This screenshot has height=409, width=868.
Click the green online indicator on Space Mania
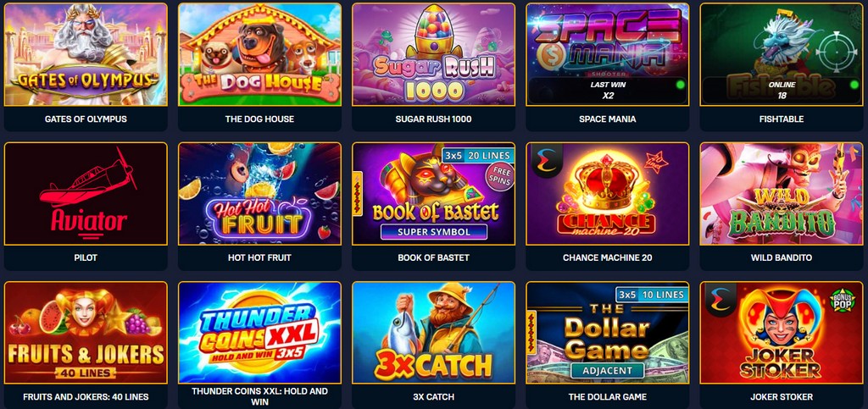tap(681, 85)
